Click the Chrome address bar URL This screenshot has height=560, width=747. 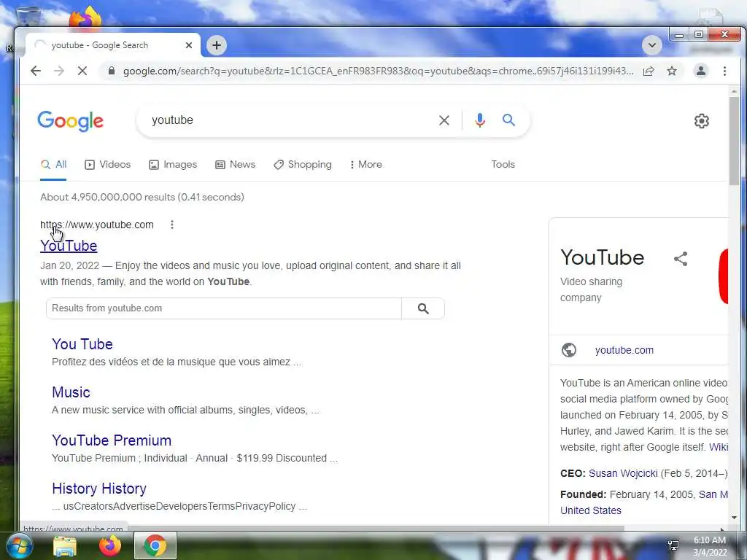pos(379,71)
